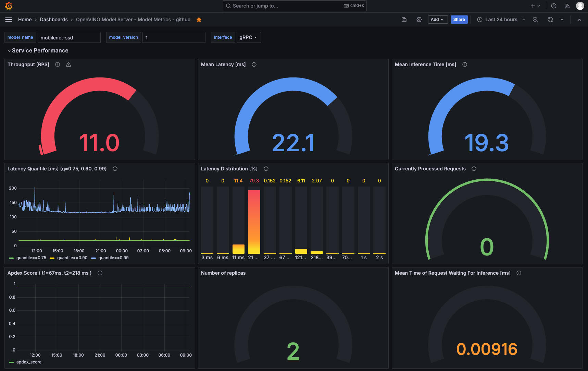Refresh the dashboard
588x371 pixels.
pos(550,20)
